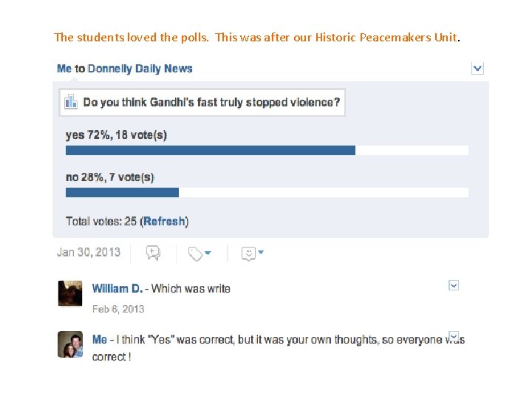Click the Jan 30, 2013 post date
The width and height of the screenshot is (532, 399).
point(88,253)
